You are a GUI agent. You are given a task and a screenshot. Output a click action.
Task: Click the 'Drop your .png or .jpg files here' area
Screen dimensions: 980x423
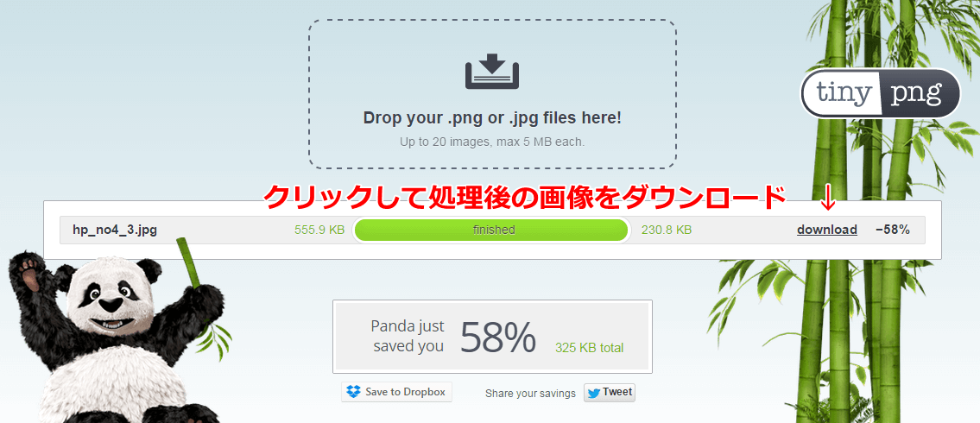(492, 94)
